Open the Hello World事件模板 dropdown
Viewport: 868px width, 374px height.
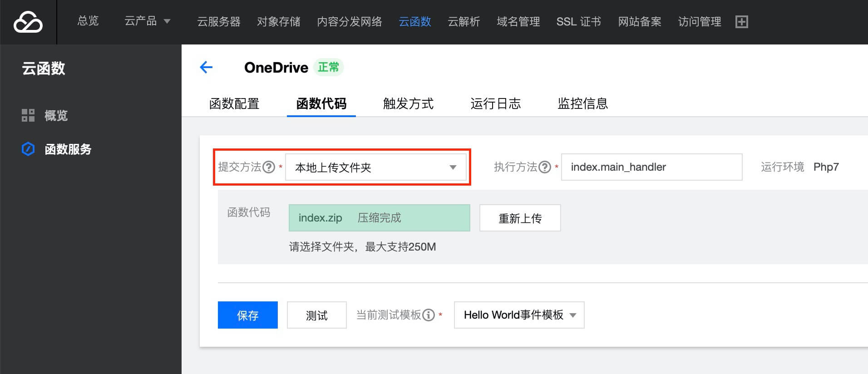(x=519, y=315)
